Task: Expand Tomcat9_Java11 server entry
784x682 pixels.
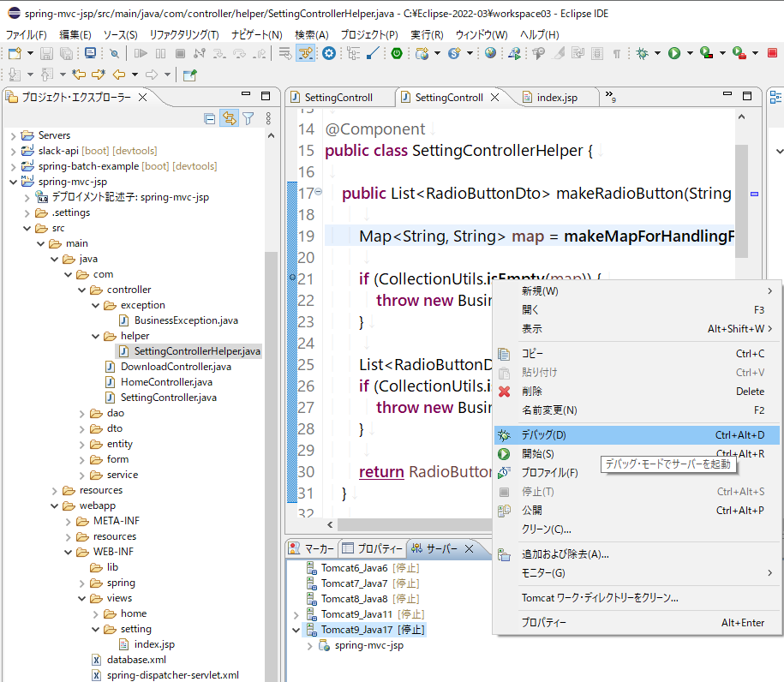Action: point(296,614)
